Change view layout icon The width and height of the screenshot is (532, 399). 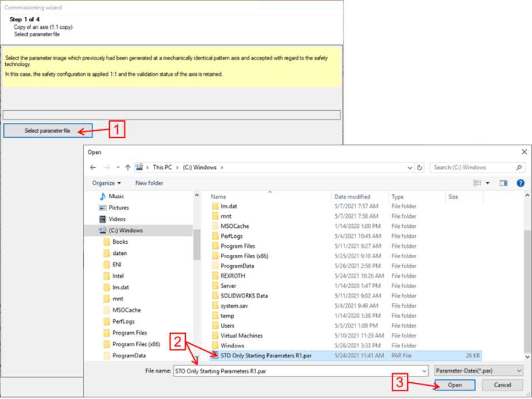(x=477, y=183)
